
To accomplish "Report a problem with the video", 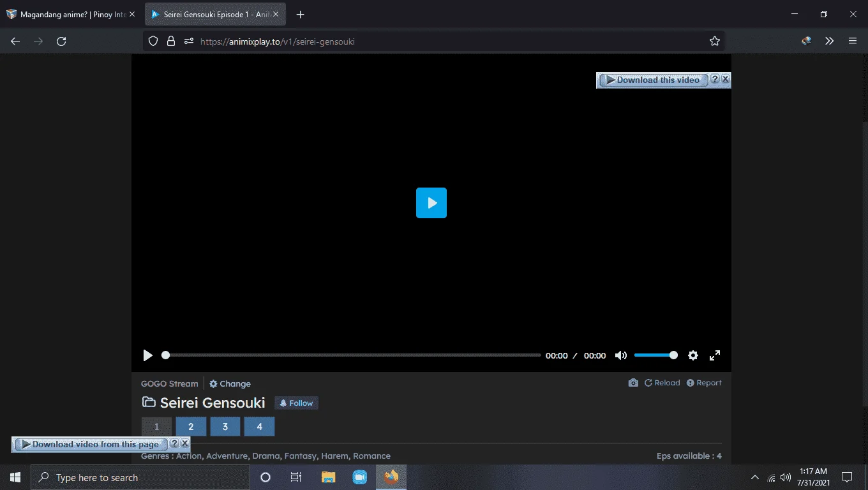I will coord(704,383).
